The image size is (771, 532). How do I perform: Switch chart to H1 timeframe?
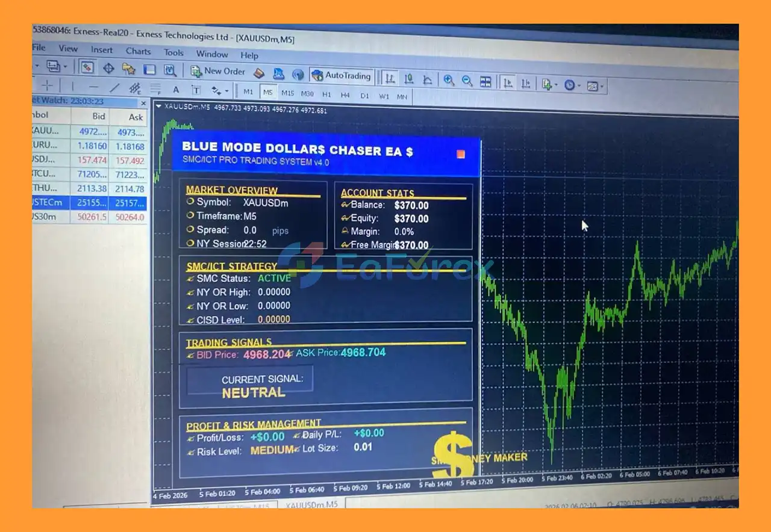pos(326,94)
